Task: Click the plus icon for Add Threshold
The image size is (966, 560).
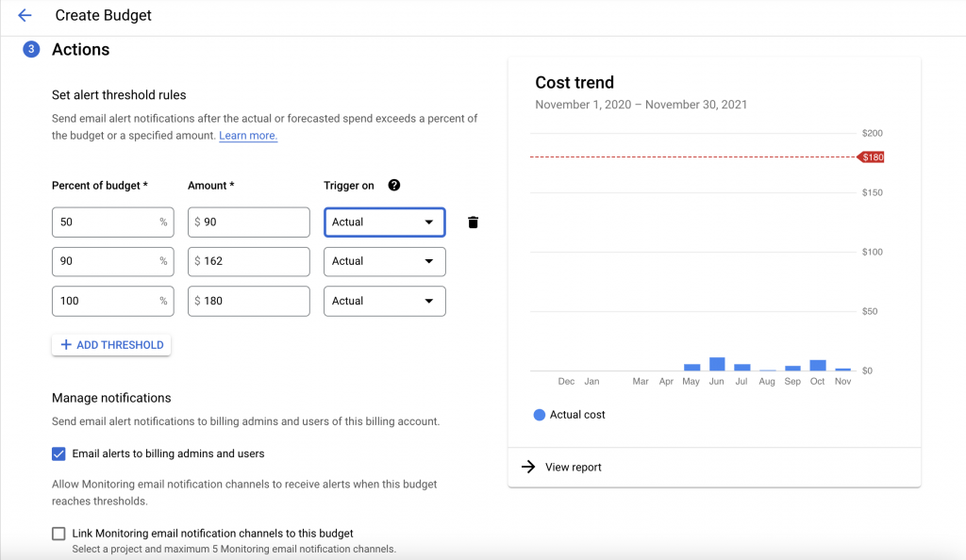Action: [x=66, y=345]
